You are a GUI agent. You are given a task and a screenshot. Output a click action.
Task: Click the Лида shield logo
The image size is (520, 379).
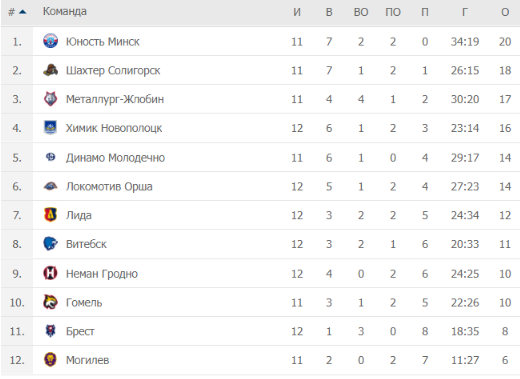[x=50, y=215]
